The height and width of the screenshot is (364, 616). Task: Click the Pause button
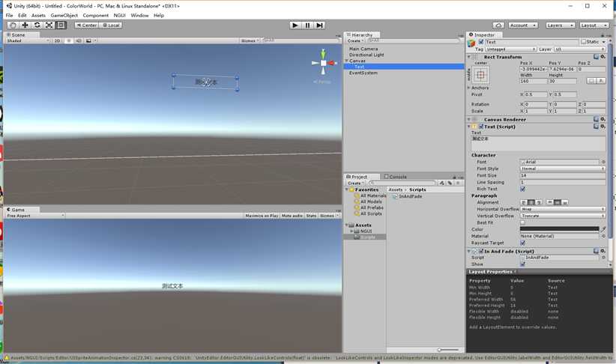[x=307, y=25]
